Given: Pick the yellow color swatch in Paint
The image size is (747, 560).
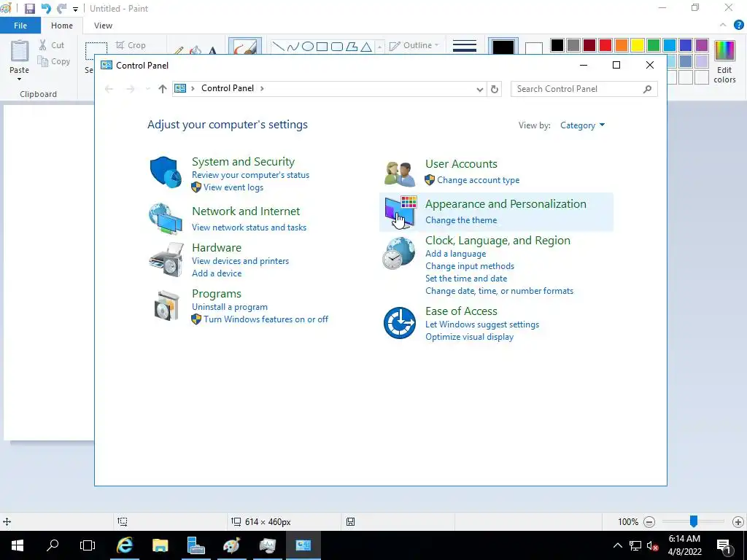Looking at the screenshot, I should click(638, 45).
